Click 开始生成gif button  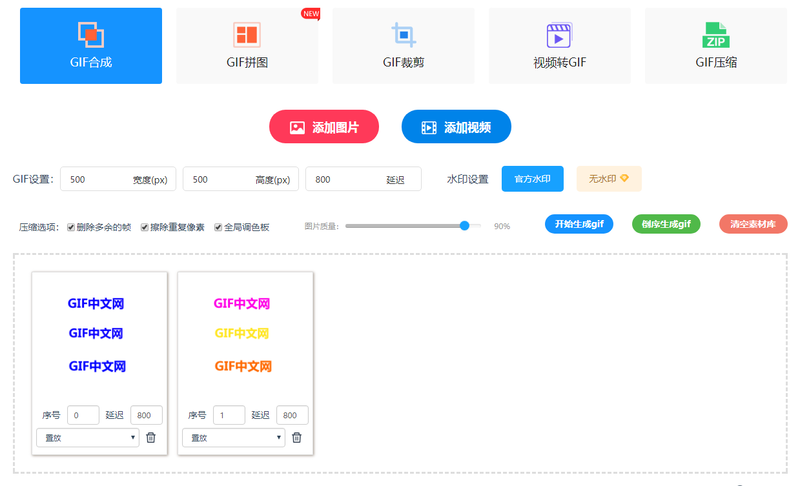(x=579, y=224)
